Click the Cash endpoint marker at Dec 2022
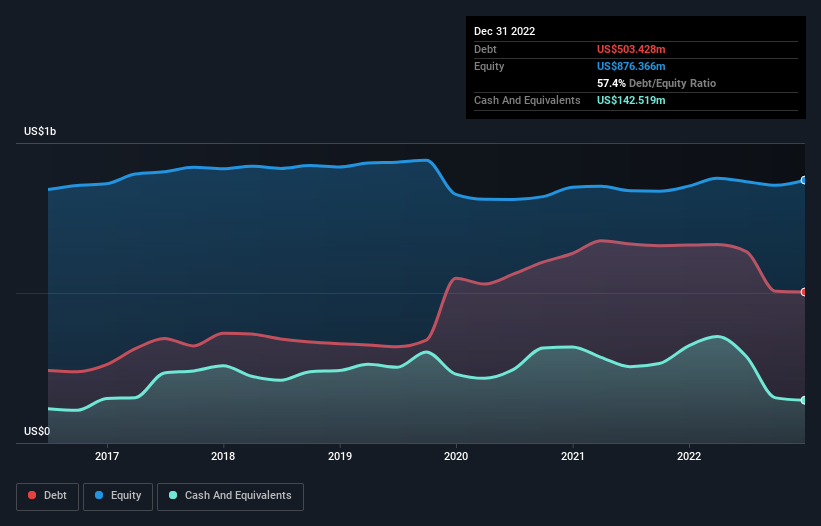Screen dimensions: 821x526 point(804,400)
